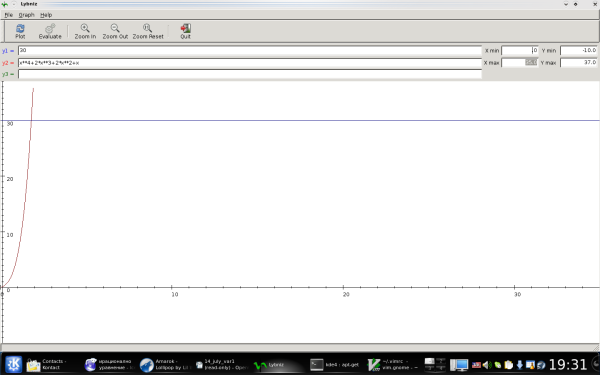The image size is (600, 375).
Task: Click the show desktop monitor icon
Action: tap(459, 365)
